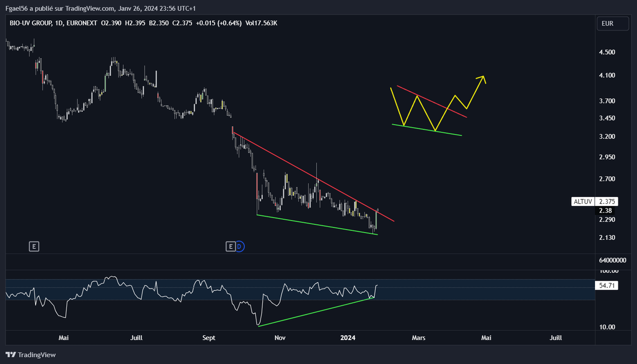The image size is (637, 364).
Task: Click the E earnings marker beside the D marker
Action: tap(230, 246)
